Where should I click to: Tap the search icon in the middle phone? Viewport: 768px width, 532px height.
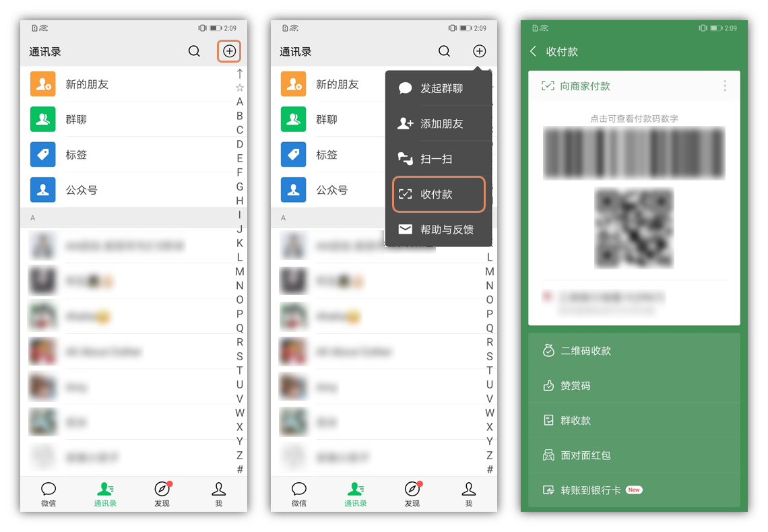coord(444,51)
